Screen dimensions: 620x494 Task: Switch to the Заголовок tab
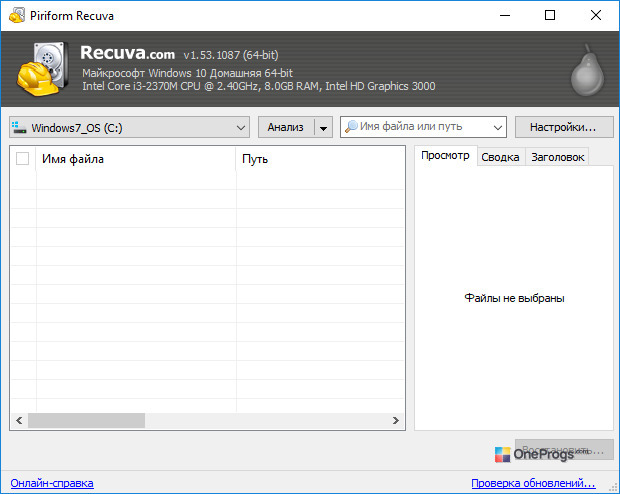[x=558, y=157]
